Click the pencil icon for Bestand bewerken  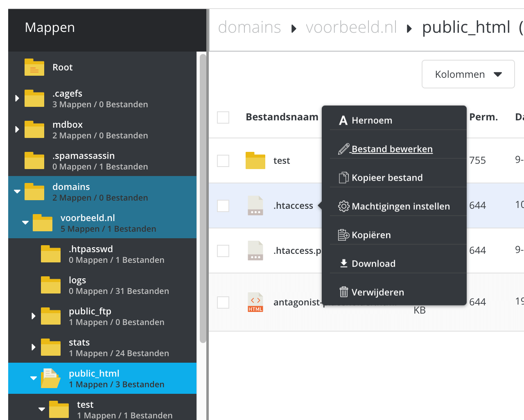[x=343, y=149]
